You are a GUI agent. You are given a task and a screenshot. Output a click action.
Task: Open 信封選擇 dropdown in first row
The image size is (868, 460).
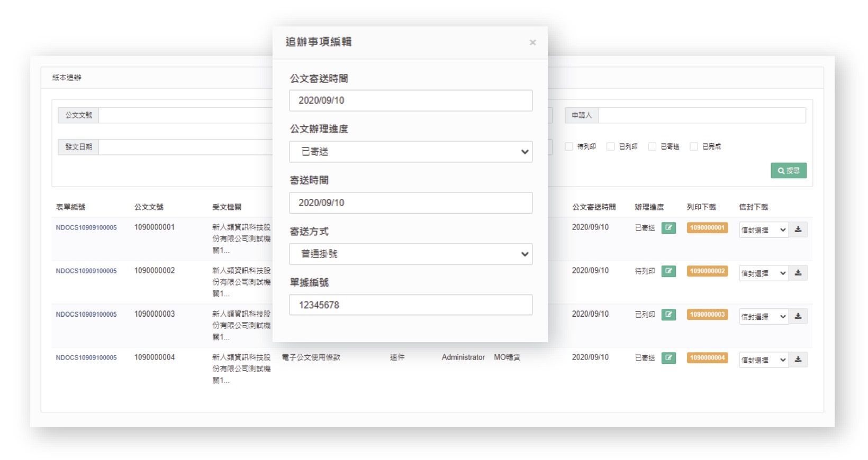coord(763,230)
